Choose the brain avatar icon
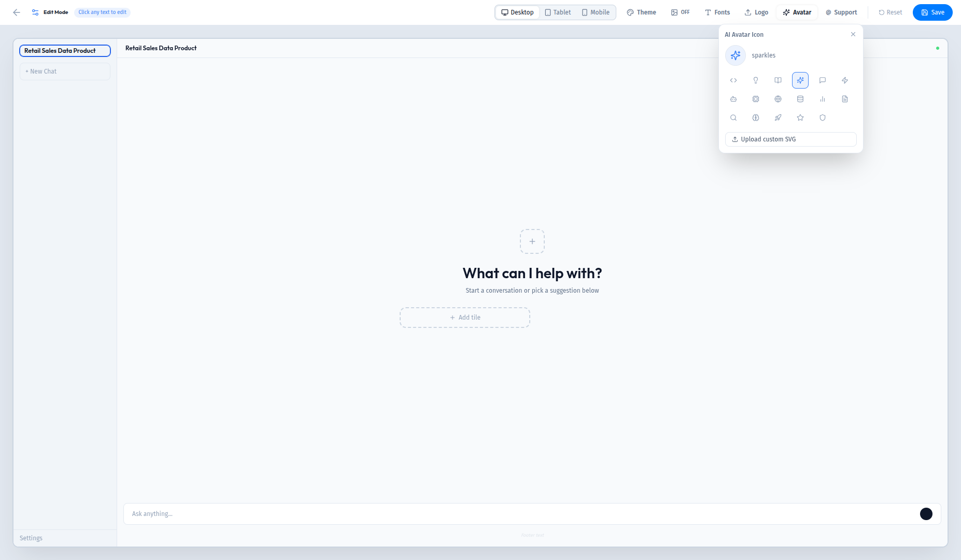The height and width of the screenshot is (560, 961). 756,118
